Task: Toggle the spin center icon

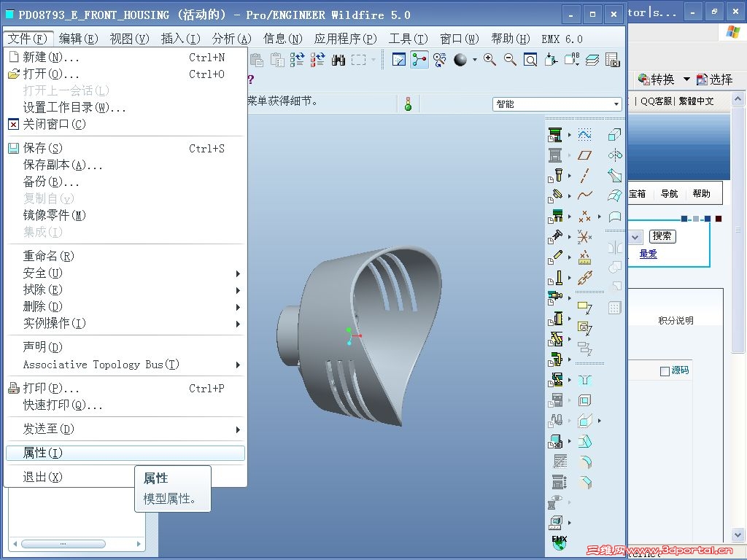Action: [x=419, y=60]
